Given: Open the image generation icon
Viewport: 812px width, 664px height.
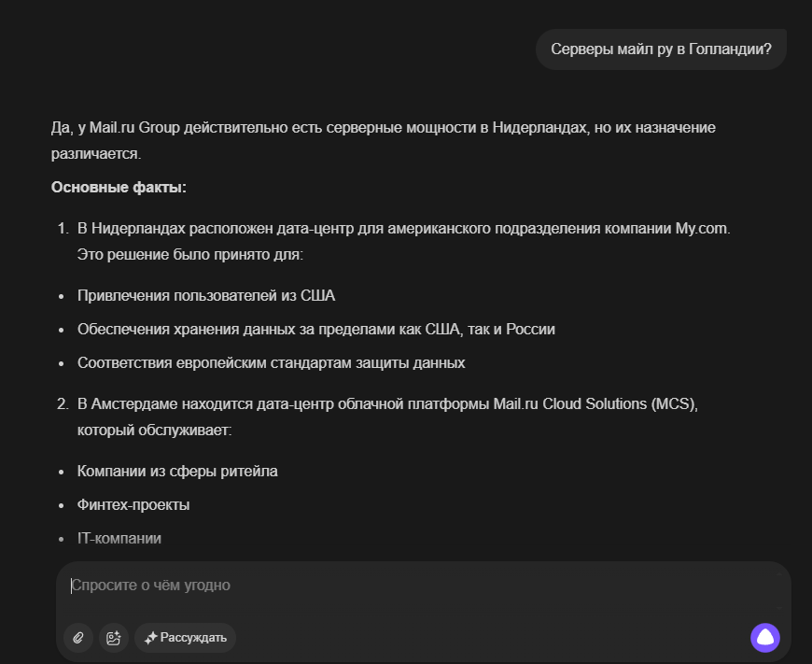Looking at the screenshot, I should pos(114,638).
